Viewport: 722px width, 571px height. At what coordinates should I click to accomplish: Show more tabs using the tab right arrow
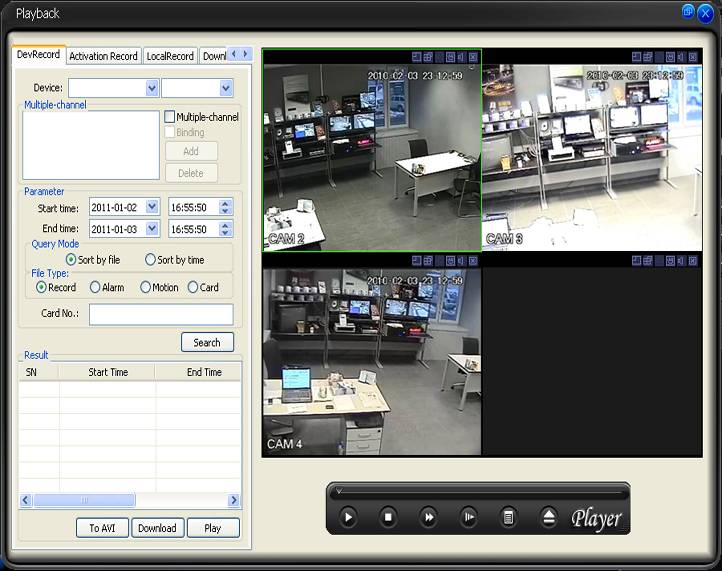pos(245,54)
